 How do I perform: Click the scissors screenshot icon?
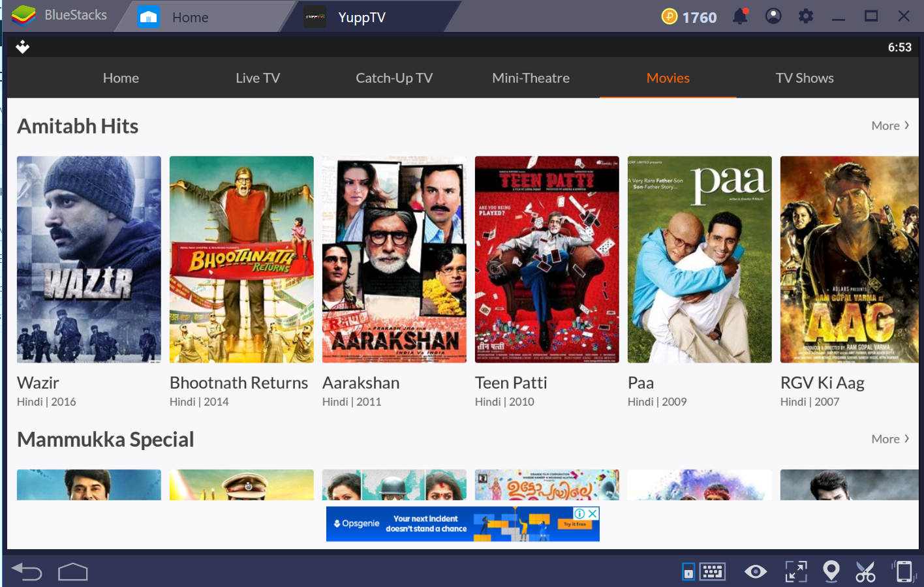coord(866,572)
